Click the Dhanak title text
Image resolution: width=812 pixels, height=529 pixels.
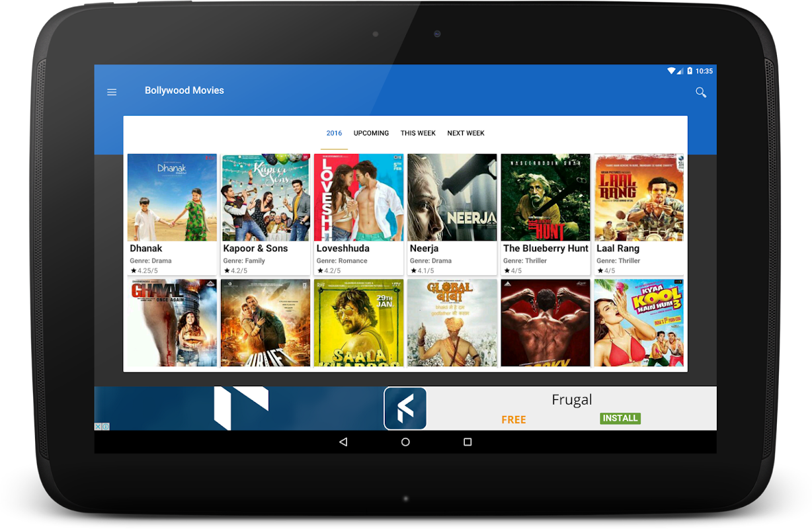click(x=145, y=249)
